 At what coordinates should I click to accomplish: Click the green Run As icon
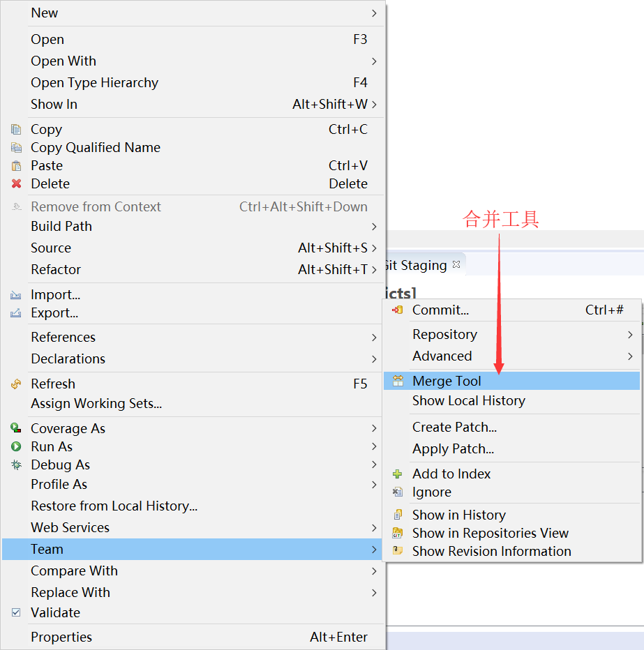(16, 446)
